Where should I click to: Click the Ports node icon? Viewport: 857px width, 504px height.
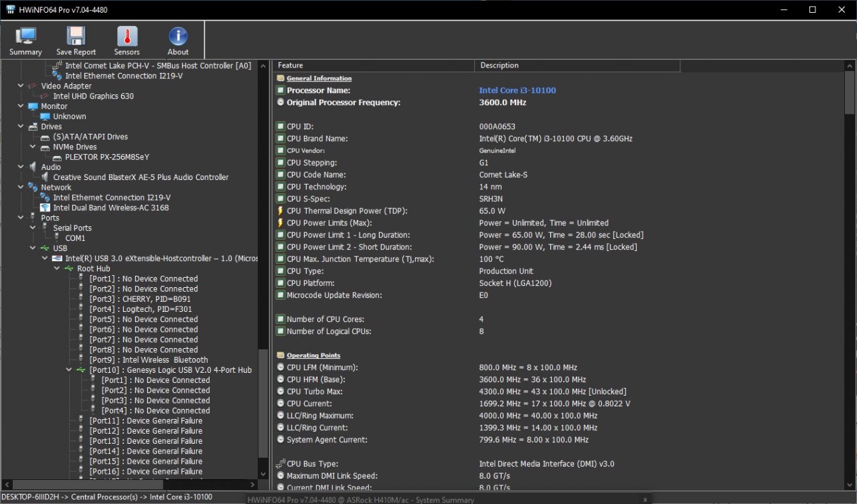(33, 218)
